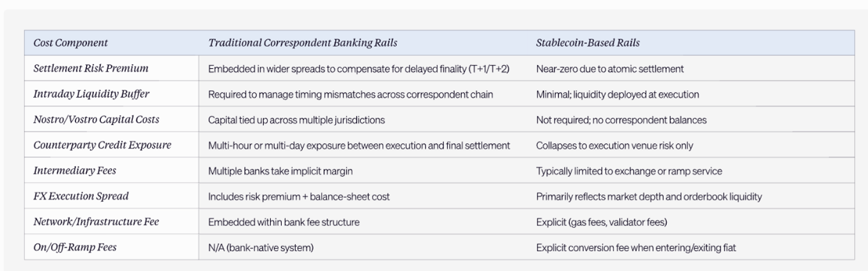
Task: Click "Explicit (gas fees, validator fees)" cell
Action: (602, 222)
